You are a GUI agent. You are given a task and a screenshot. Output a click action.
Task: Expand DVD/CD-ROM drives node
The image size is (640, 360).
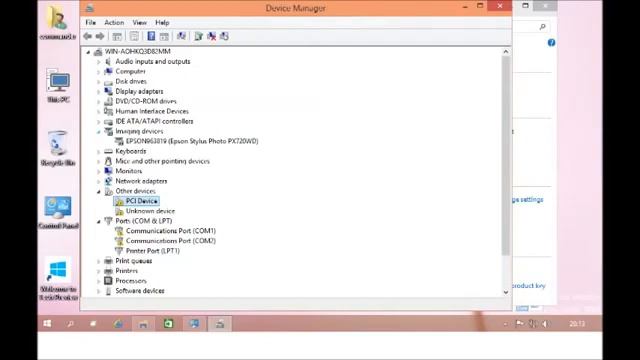pos(98,102)
